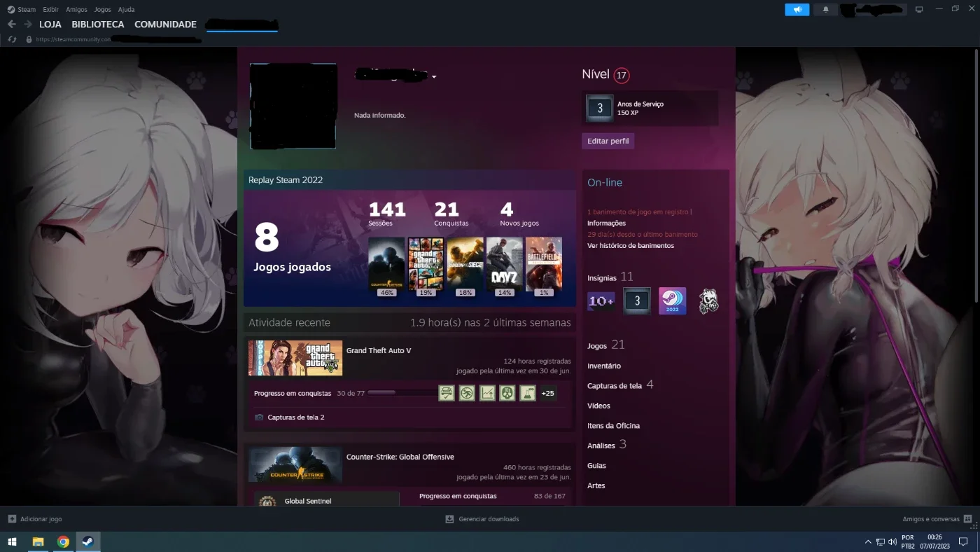Open the Steam announcements megaphone button

coord(797,10)
